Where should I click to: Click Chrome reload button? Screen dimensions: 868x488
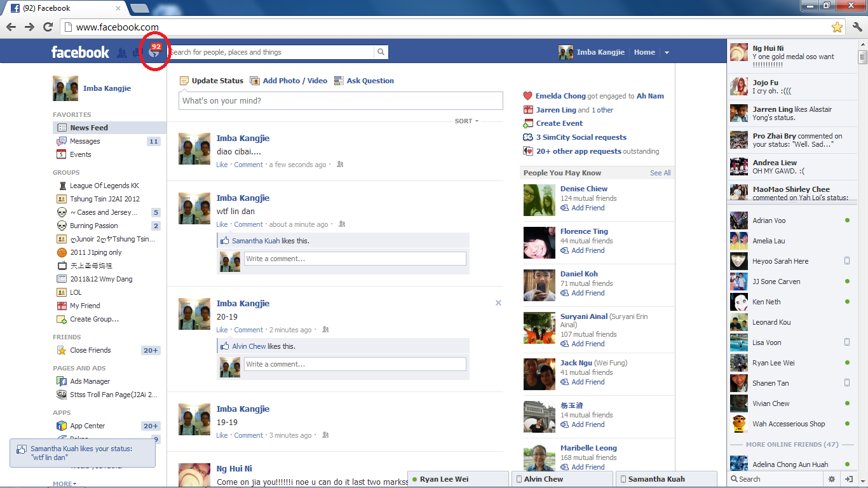click(48, 27)
